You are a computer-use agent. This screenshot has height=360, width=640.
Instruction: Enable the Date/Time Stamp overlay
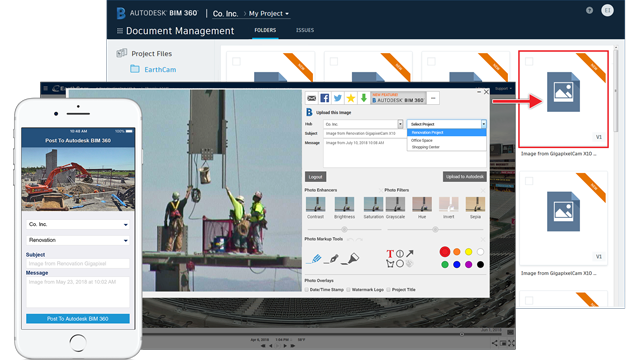[306, 290]
